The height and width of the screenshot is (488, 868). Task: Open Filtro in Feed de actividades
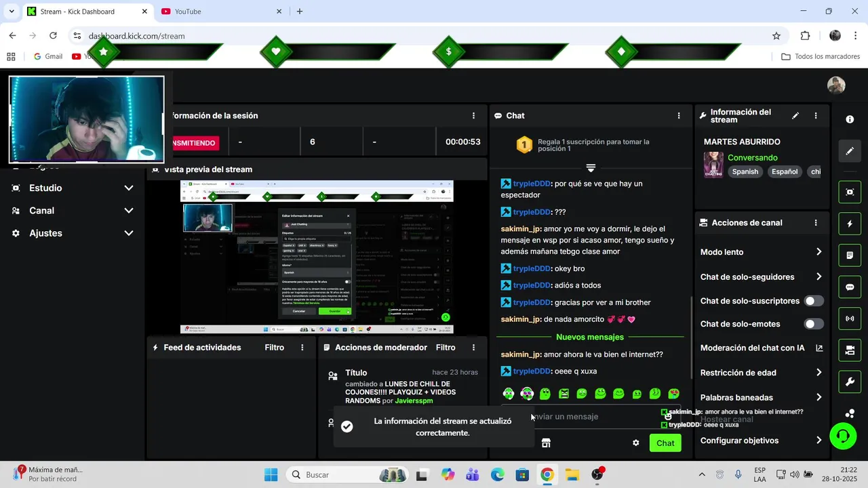coord(274,348)
